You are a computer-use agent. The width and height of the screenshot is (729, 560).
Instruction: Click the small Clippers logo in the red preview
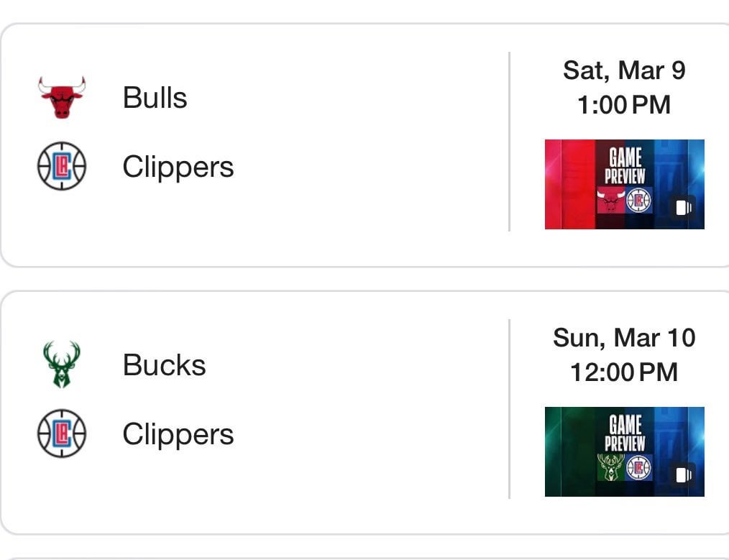638,201
